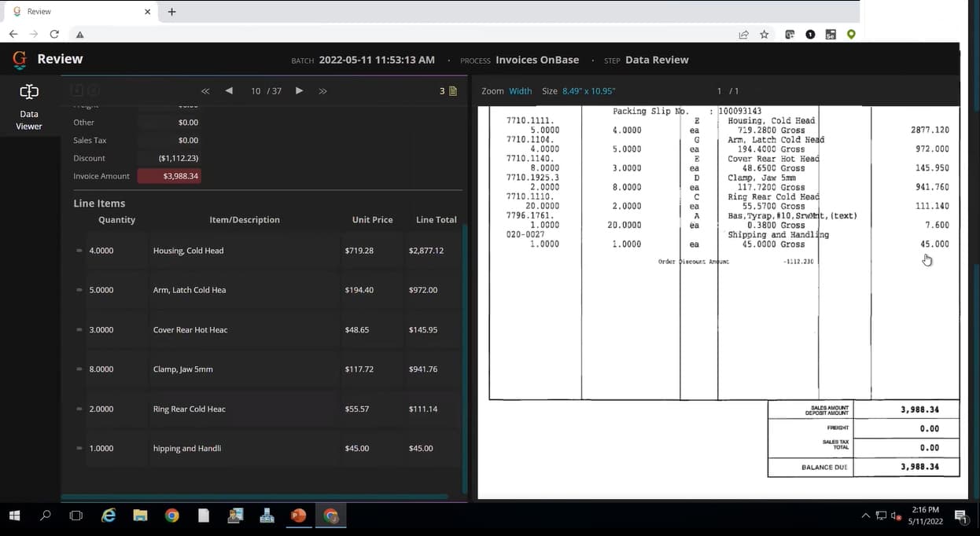Click the share icon in address bar
980x536 pixels.
pos(743,35)
